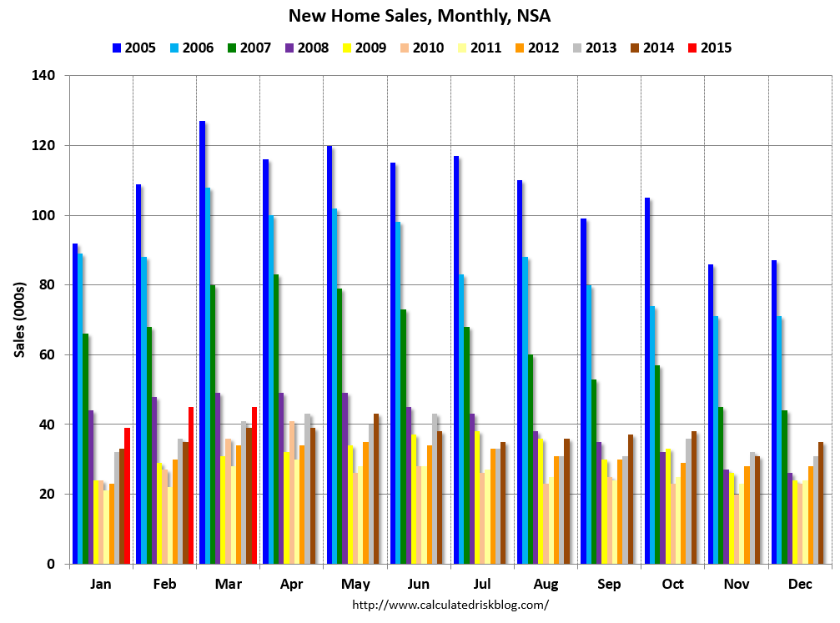Open the calculatedriskblog.com URL

click(x=450, y=605)
